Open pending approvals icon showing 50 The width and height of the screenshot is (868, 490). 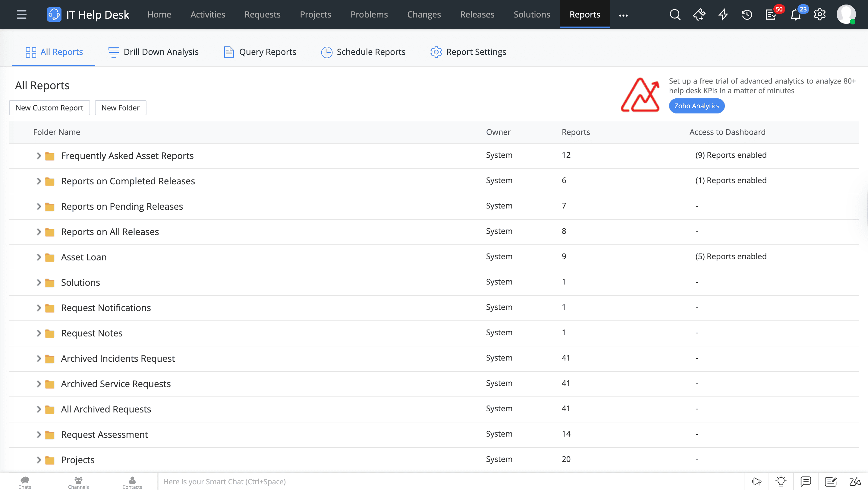771,15
